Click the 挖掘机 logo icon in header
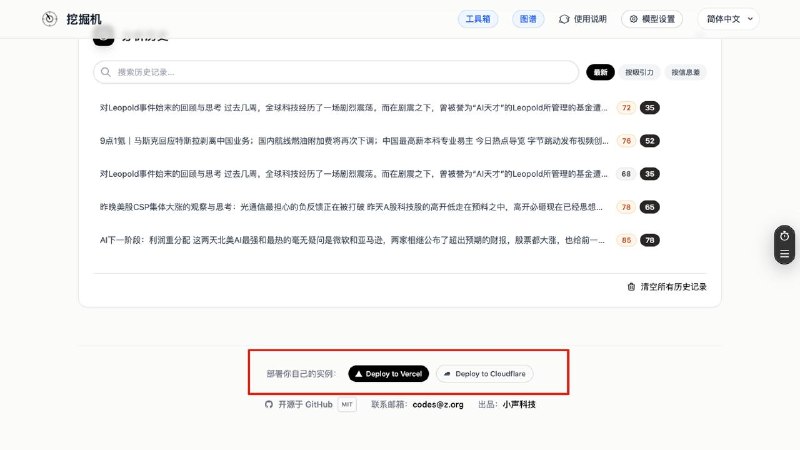Screen dimensions: 800x450 [x=49, y=19]
